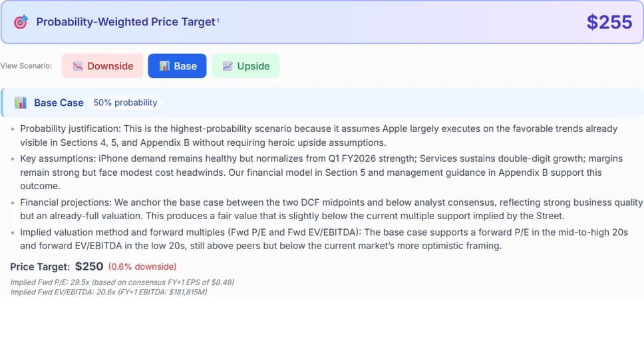Click the red 0.6% downside label
This screenshot has width=644, height=363.
click(x=142, y=267)
